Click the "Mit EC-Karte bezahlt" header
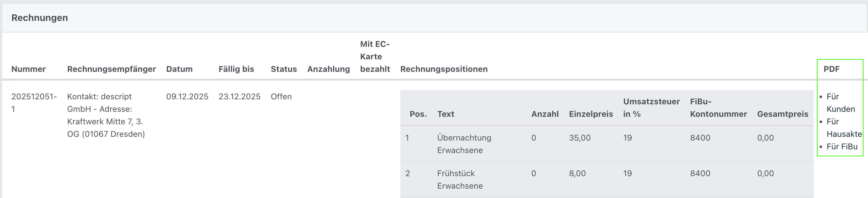Viewport: 868px width, 198px height. tap(375, 56)
